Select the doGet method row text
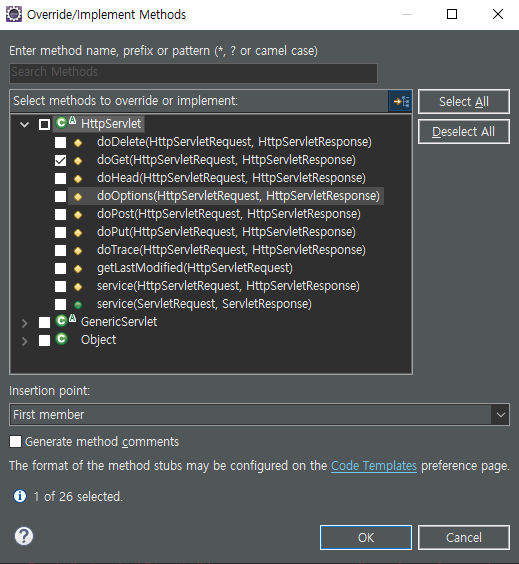The width and height of the screenshot is (519, 564). pos(226,160)
